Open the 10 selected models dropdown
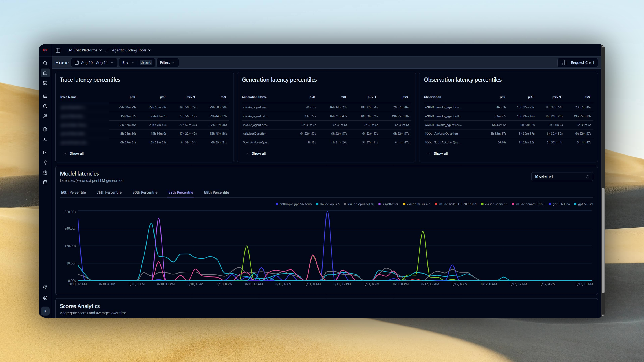This screenshot has height=362, width=644. coord(562,177)
